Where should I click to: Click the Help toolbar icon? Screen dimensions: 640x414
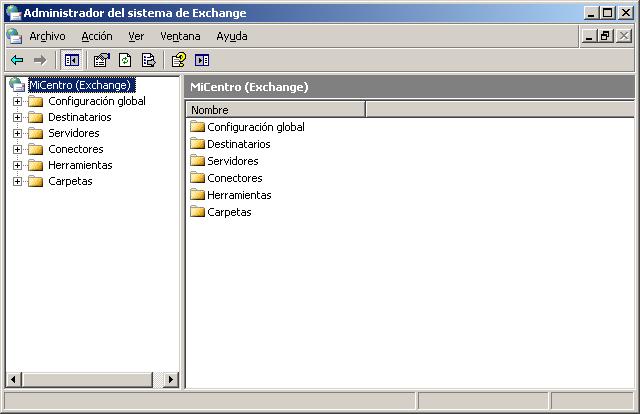click(x=179, y=60)
